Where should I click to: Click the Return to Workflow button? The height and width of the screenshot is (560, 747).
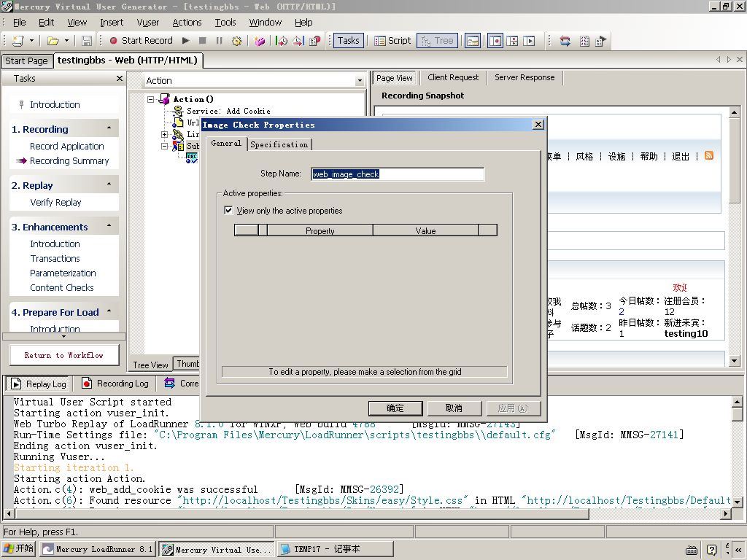coord(64,355)
